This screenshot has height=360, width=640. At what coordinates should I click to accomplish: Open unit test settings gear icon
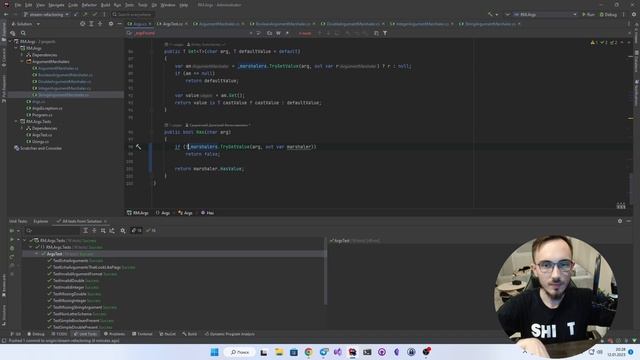point(123,231)
